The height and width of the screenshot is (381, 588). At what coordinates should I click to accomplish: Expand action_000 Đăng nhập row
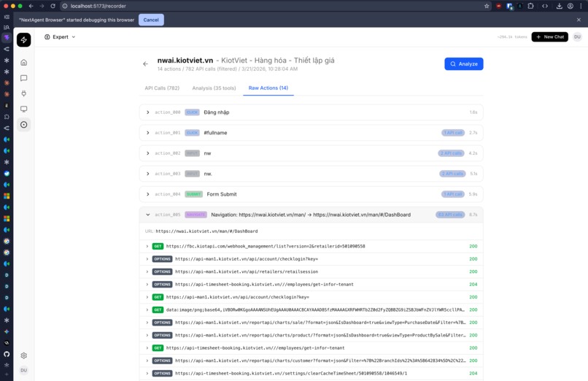click(x=311, y=112)
